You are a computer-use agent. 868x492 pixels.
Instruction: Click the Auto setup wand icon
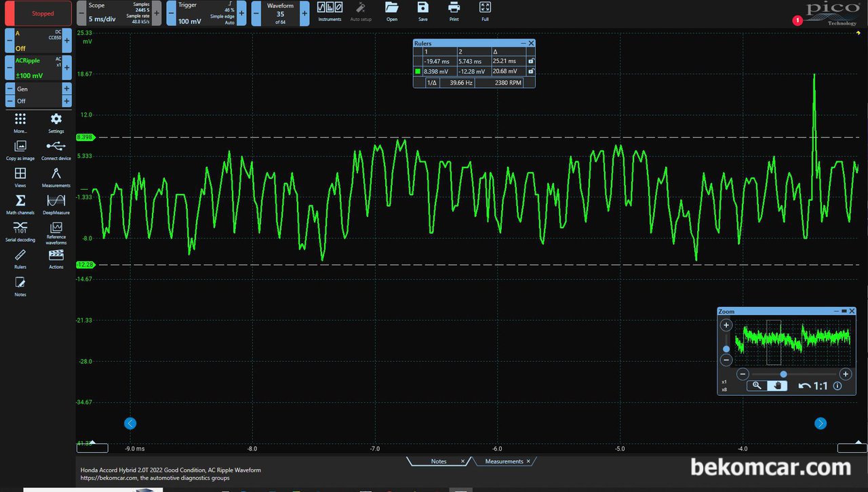(361, 10)
